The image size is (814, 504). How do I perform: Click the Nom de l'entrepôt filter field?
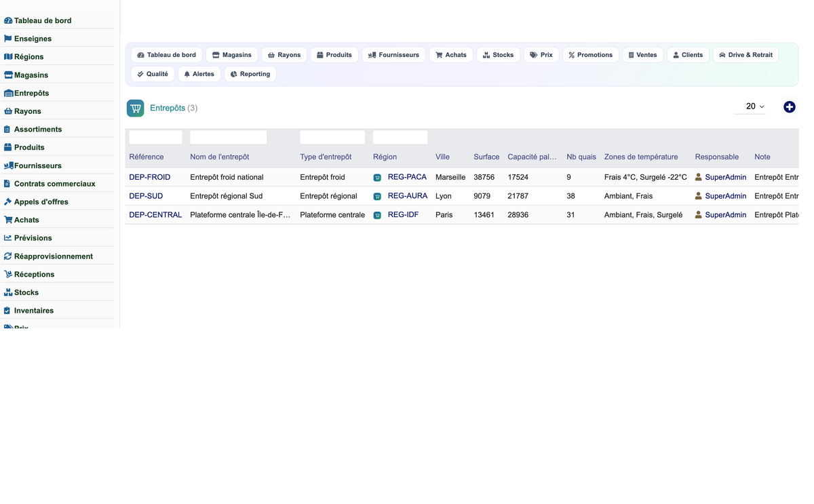(x=228, y=138)
